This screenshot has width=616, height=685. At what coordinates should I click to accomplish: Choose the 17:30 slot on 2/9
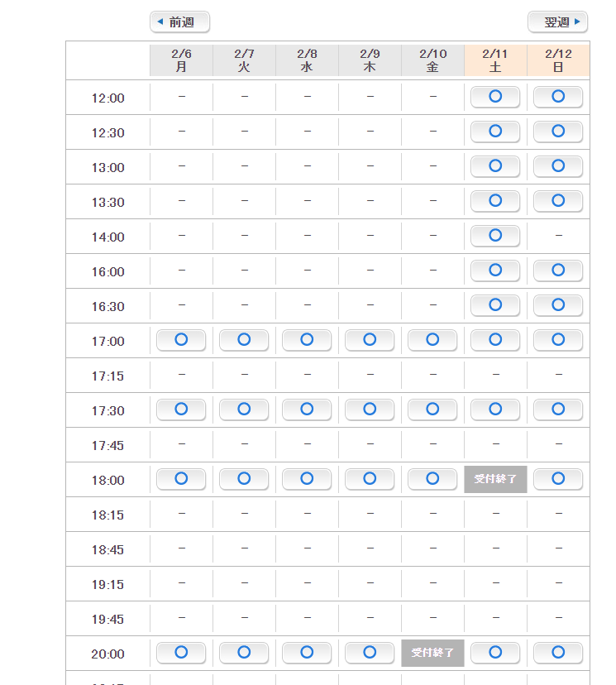[370, 410]
